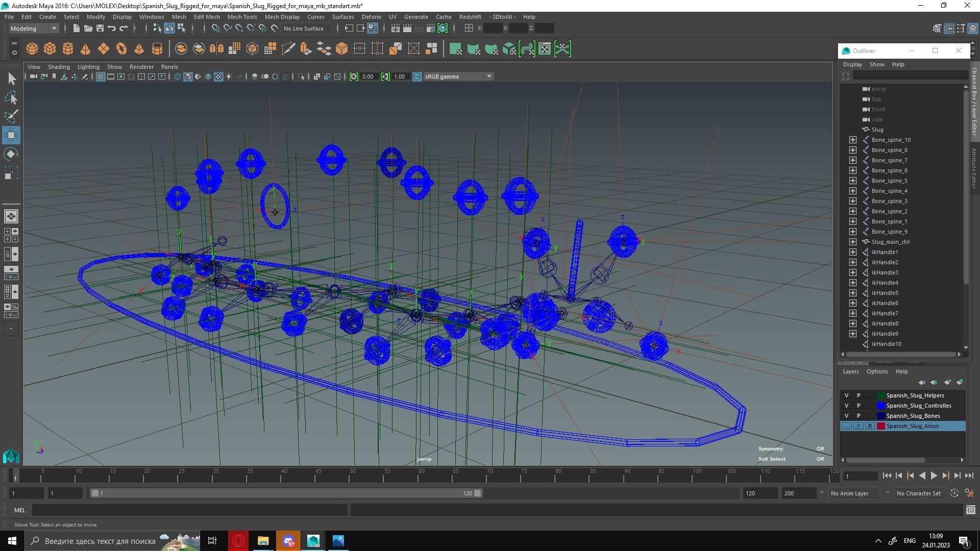Choose the Paint Selection tool

(11, 116)
